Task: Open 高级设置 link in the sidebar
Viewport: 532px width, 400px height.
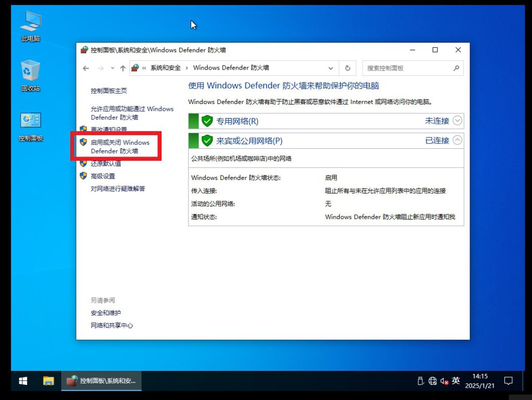Action: 103,176
